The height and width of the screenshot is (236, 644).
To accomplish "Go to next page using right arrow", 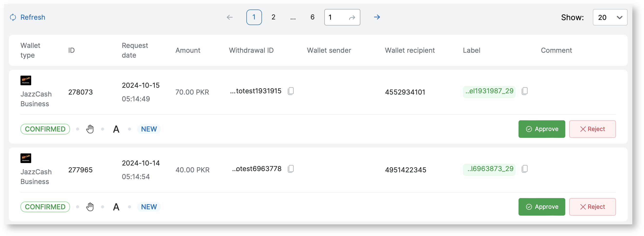I will click(377, 17).
